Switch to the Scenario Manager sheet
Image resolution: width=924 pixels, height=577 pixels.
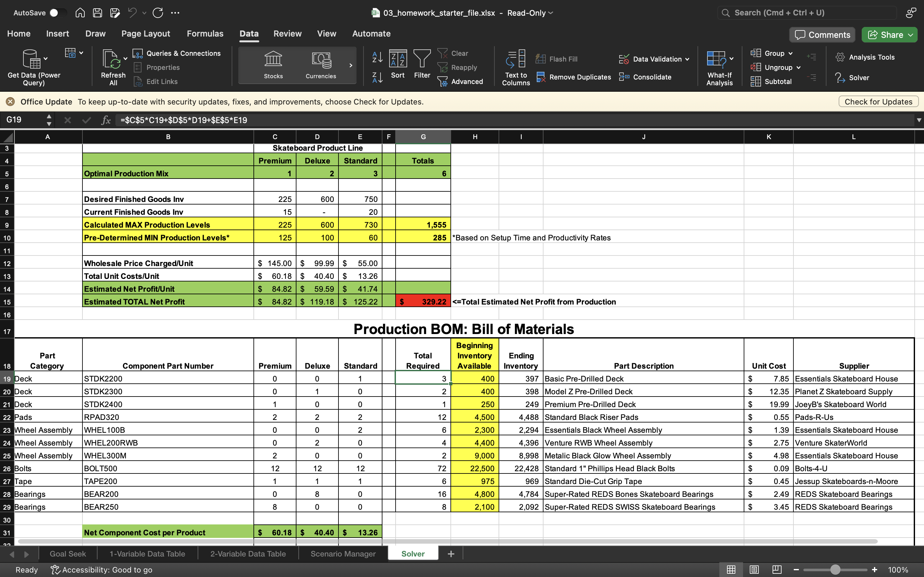click(x=343, y=554)
